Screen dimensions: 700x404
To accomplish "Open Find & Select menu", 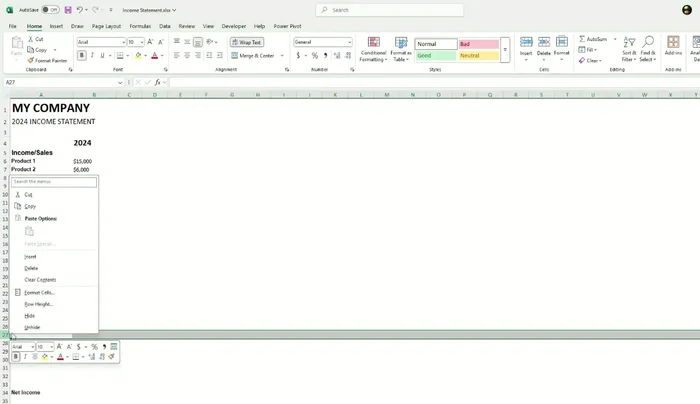I will click(x=647, y=49).
